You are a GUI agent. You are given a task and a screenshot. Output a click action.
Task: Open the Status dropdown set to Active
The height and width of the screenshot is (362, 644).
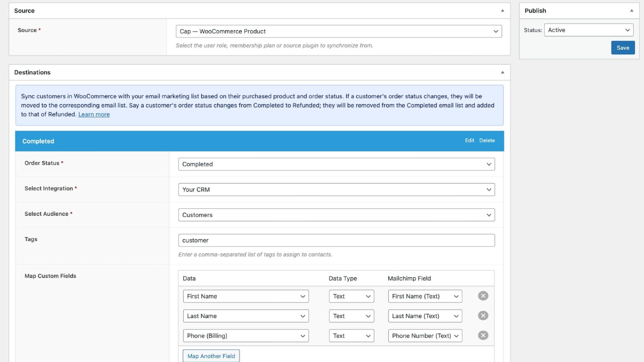[588, 30]
